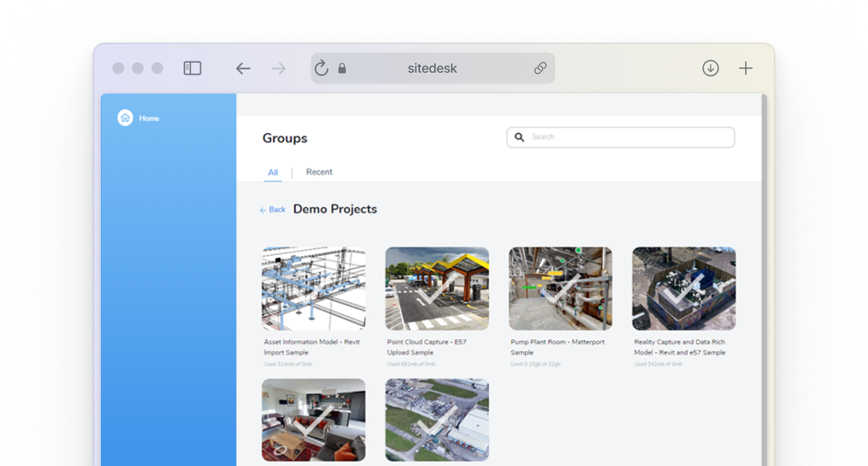Click the browser forward arrow

(278, 68)
